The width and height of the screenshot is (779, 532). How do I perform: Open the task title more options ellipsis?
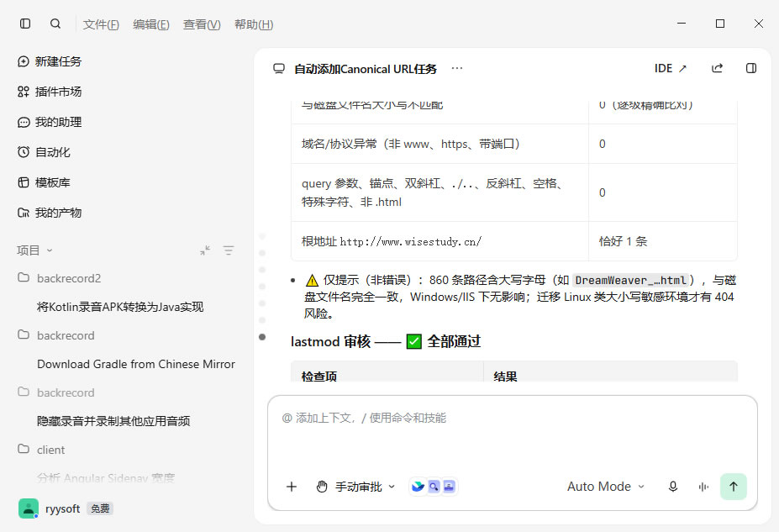457,68
